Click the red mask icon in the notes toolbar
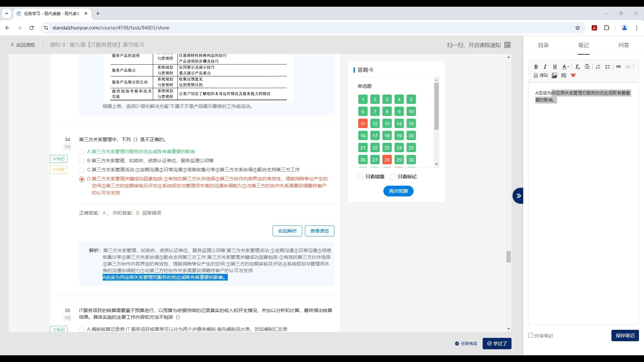 coord(573,75)
